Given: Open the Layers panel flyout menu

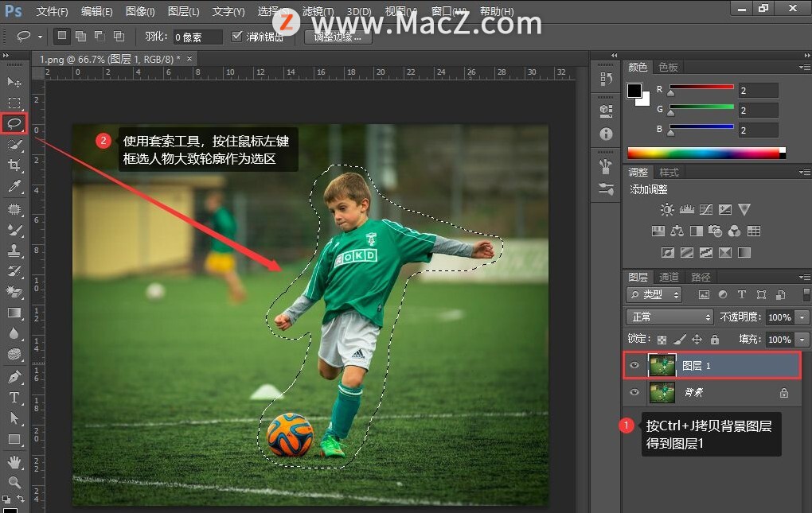Looking at the screenshot, I should [x=804, y=278].
